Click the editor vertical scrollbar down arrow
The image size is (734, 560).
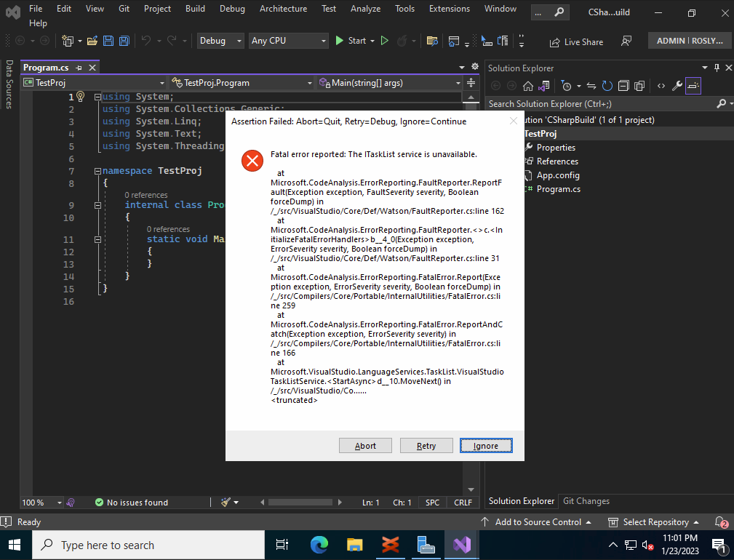coord(471,490)
